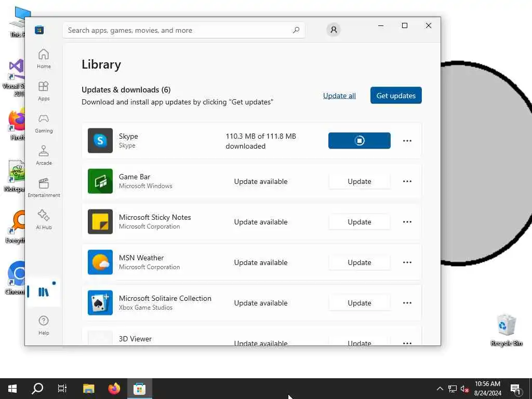Update Microsoft Solitaire Collection
The height and width of the screenshot is (399, 532).
[x=360, y=303]
